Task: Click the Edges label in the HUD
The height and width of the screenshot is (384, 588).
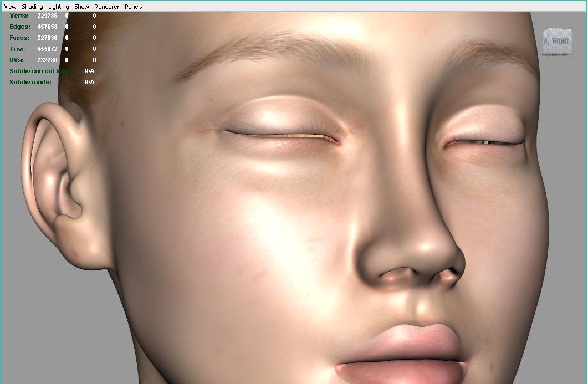Action: pos(20,27)
